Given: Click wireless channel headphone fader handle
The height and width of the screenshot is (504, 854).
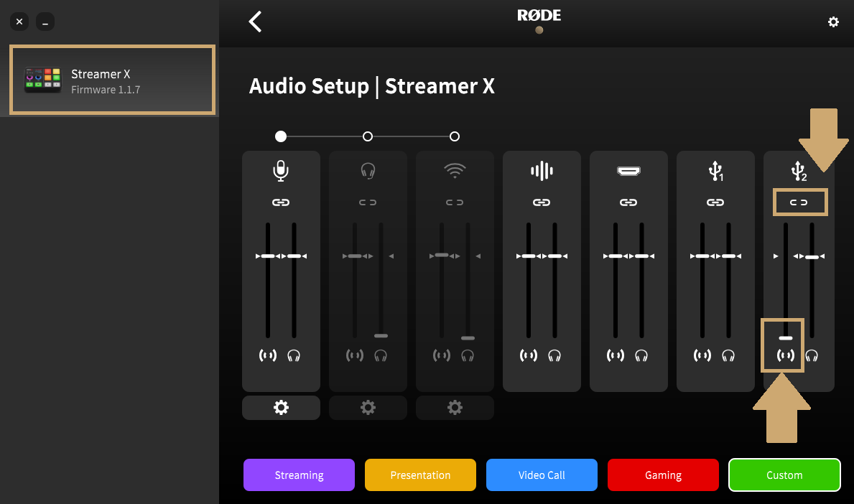Looking at the screenshot, I should [x=468, y=338].
